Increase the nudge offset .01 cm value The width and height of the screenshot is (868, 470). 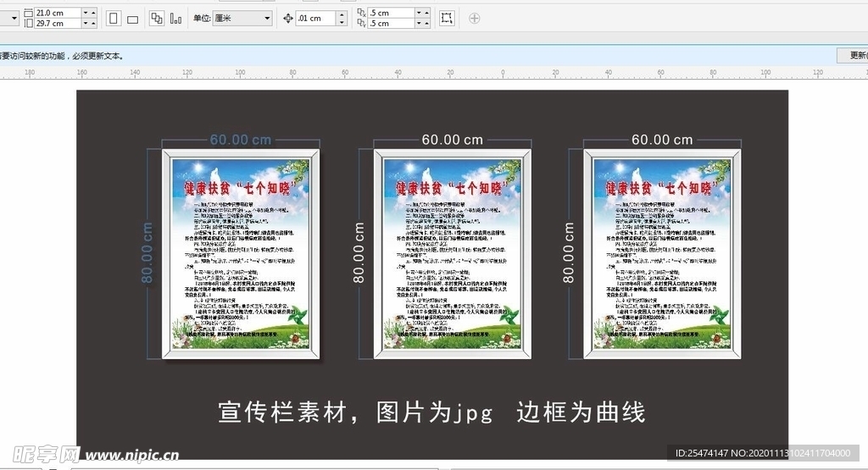tap(342, 14)
